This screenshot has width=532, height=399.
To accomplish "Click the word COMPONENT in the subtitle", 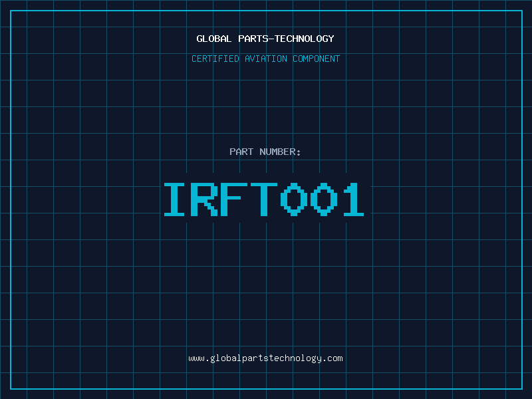I will pyautogui.click(x=317, y=59).
